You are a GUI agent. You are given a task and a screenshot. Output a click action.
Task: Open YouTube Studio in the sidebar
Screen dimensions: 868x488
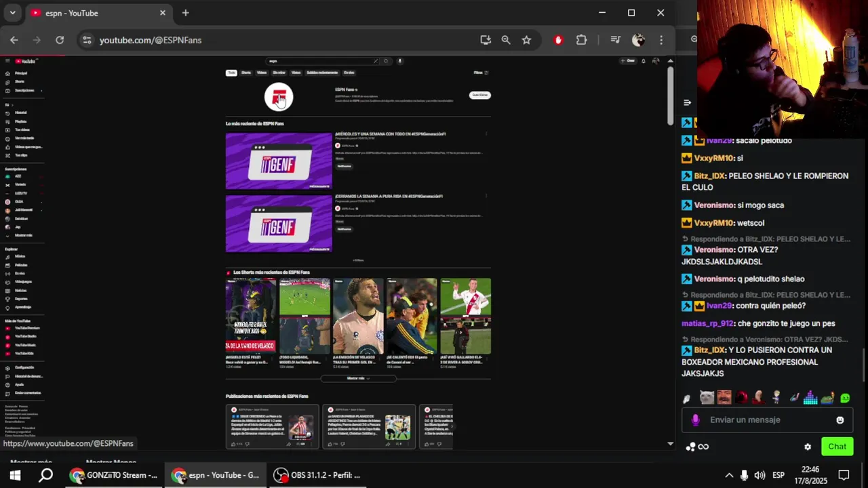pos(26,336)
